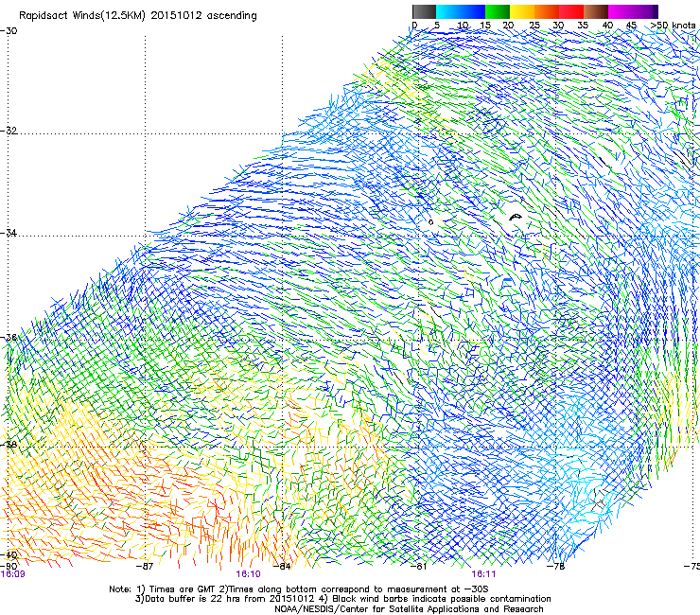Click the '>50 knots' legend label
This screenshot has height=615, width=700.
pos(673,26)
